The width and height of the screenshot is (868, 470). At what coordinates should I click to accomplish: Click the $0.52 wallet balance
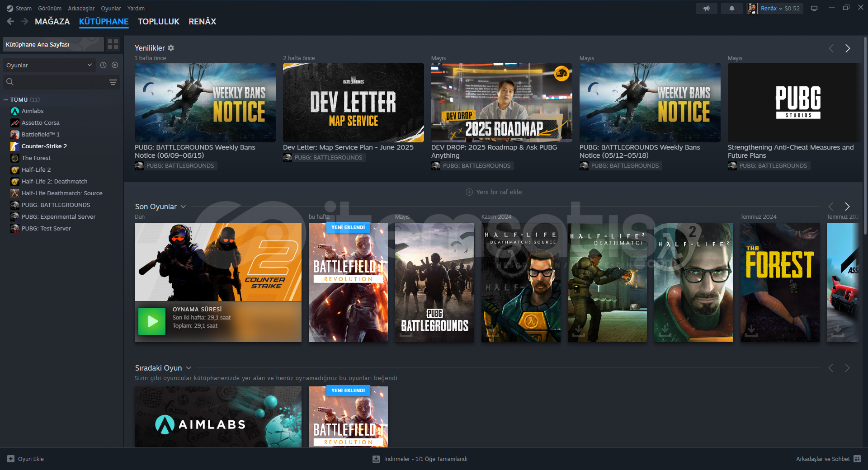[792, 8]
